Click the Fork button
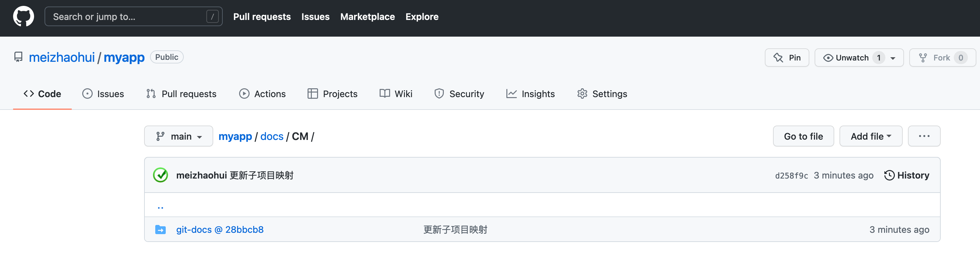Screen dimensions: 980x257 tap(942, 58)
